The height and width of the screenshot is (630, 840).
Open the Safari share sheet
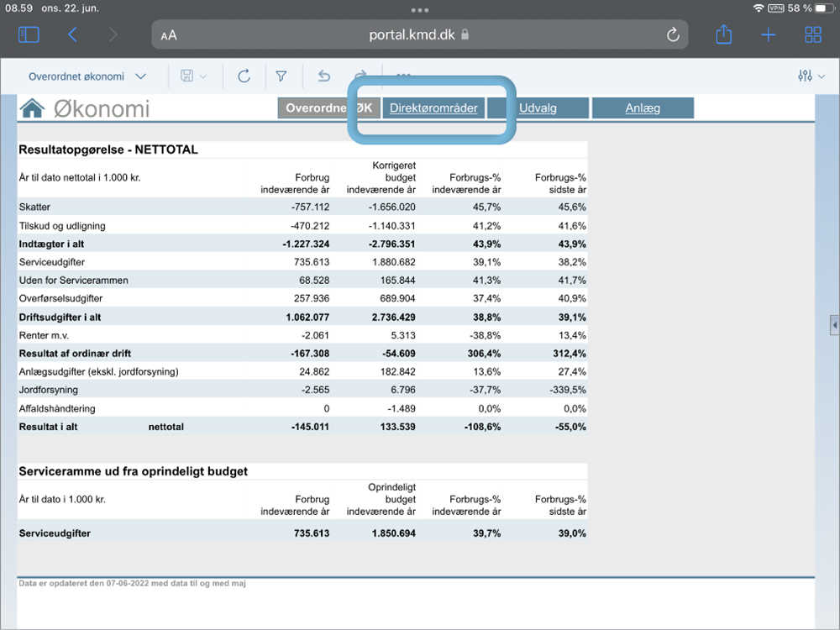click(x=723, y=34)
